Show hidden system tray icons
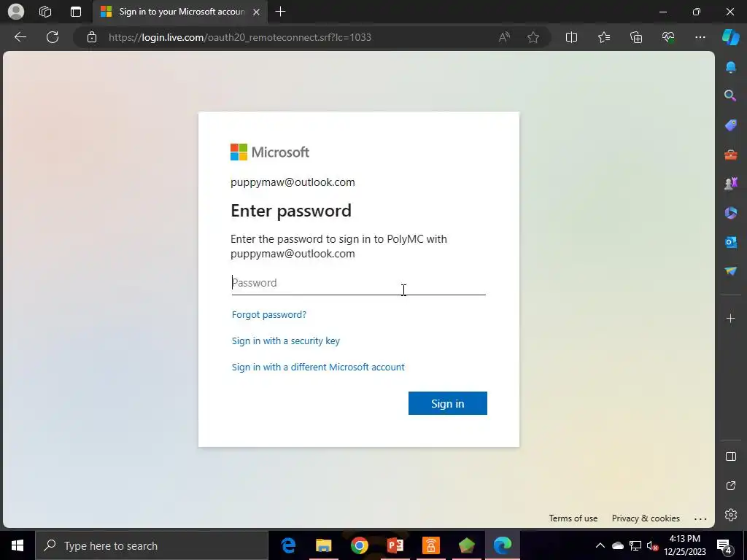Screen dimensions: 747x560 (600, 545)
